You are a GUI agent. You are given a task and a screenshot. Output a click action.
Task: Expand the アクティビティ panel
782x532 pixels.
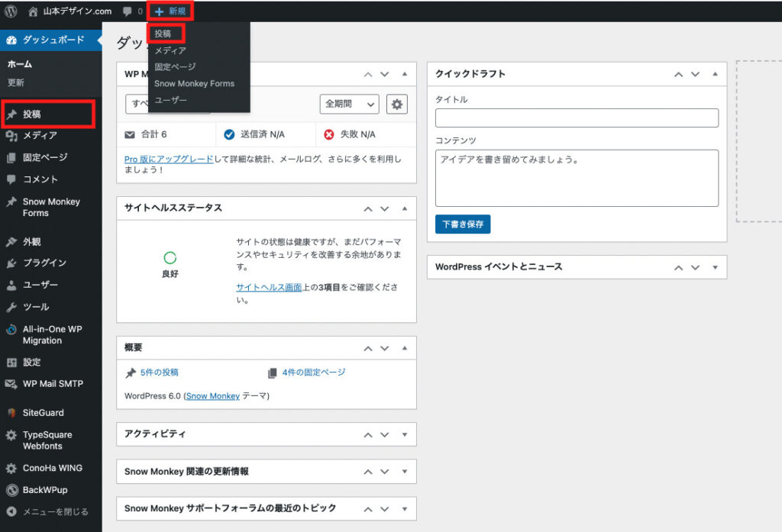pyautogui.click(x=405, y=434)
